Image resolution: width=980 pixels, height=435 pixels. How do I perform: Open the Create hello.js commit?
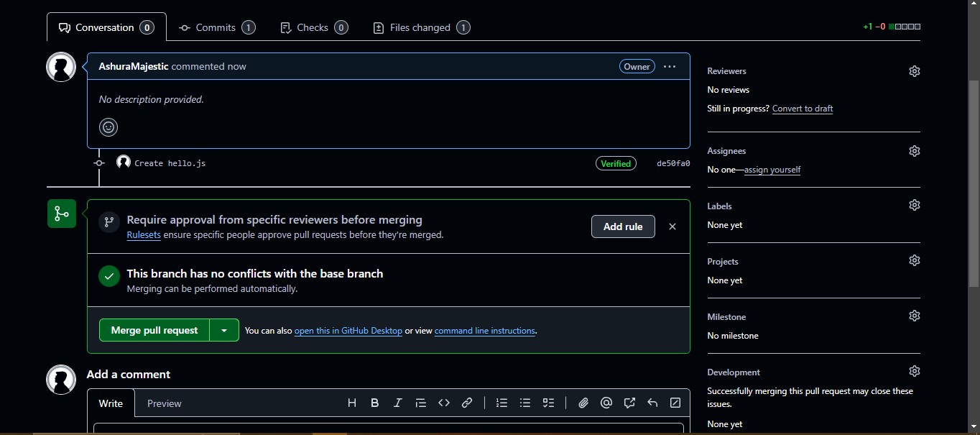click(170, 163)
